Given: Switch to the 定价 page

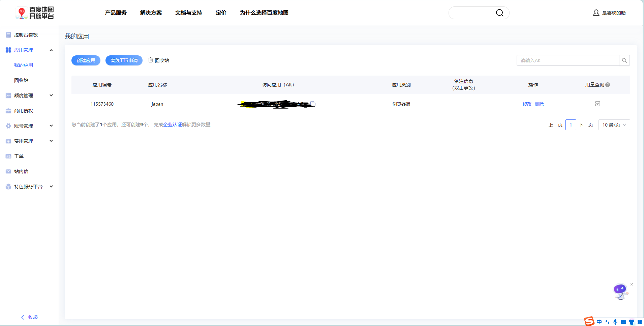Looking at the screenshot, I should [221, 12].
